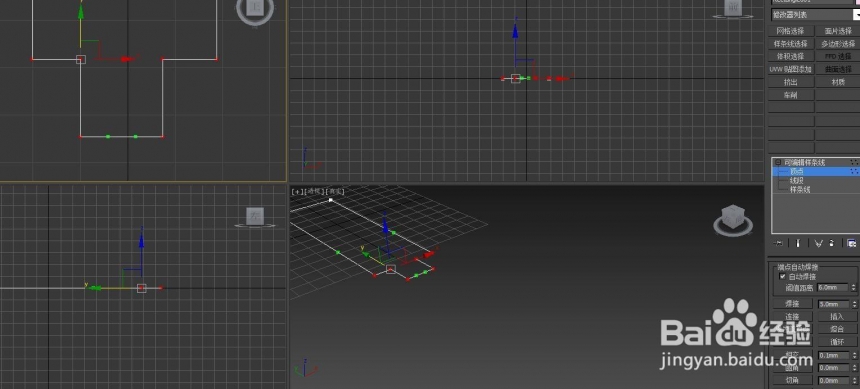The height and width of the screenshot is (389, 860).
Task: Click the 挤出 extrude button
Action: point(790,82)
